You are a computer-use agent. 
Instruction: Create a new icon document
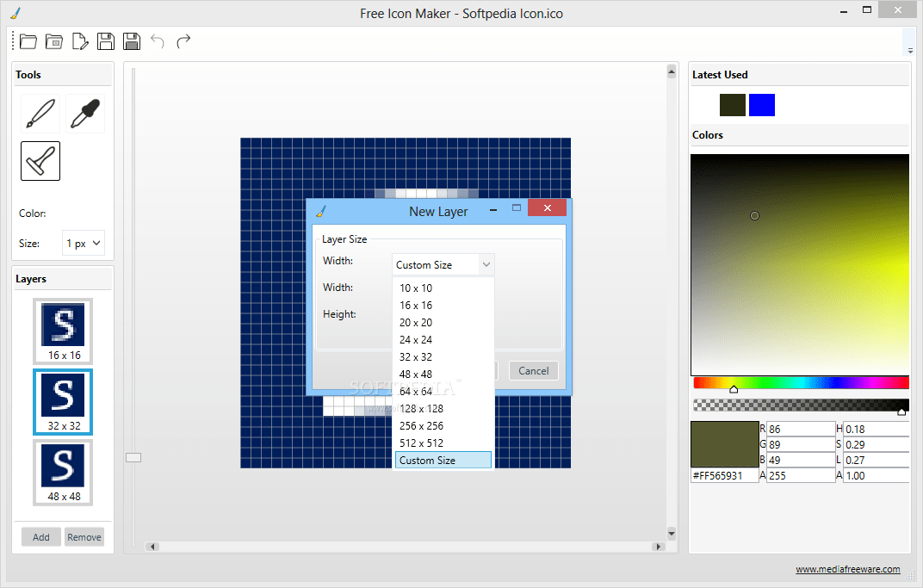coord(80,40)
